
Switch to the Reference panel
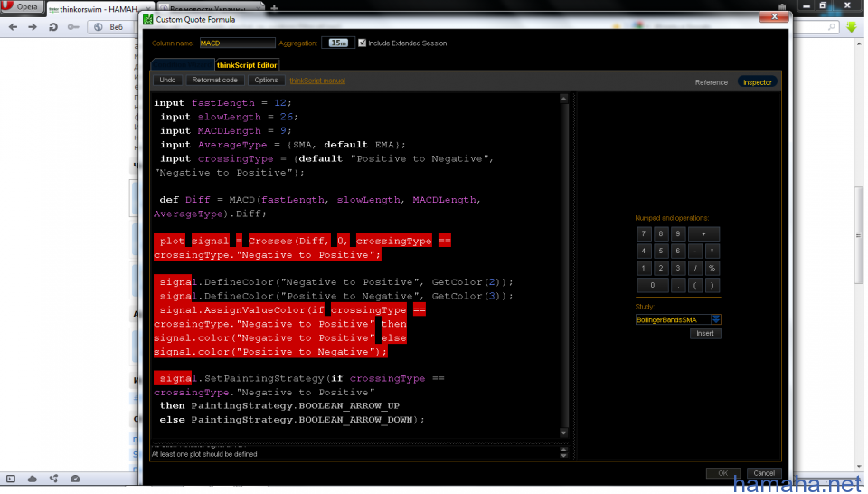tap(711, 82)
